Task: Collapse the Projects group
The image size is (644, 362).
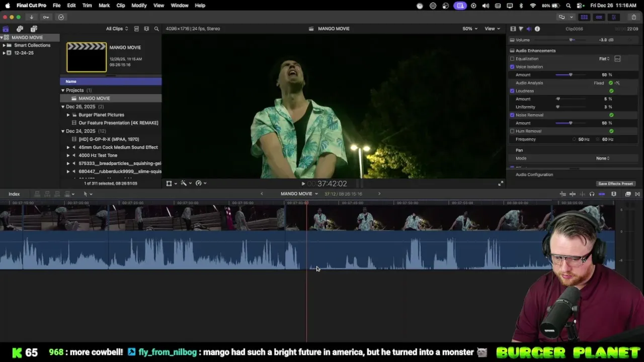Action: 63,90
